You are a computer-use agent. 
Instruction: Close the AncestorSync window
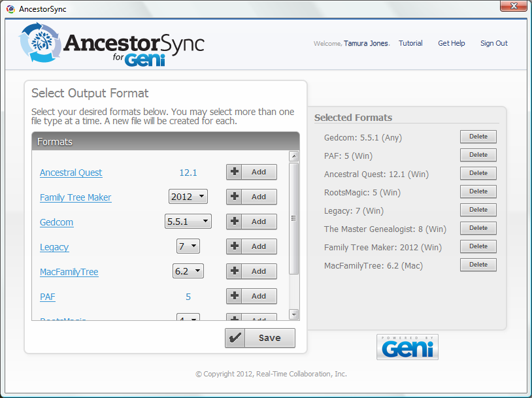pyautogui.click(x=514, y=6)
